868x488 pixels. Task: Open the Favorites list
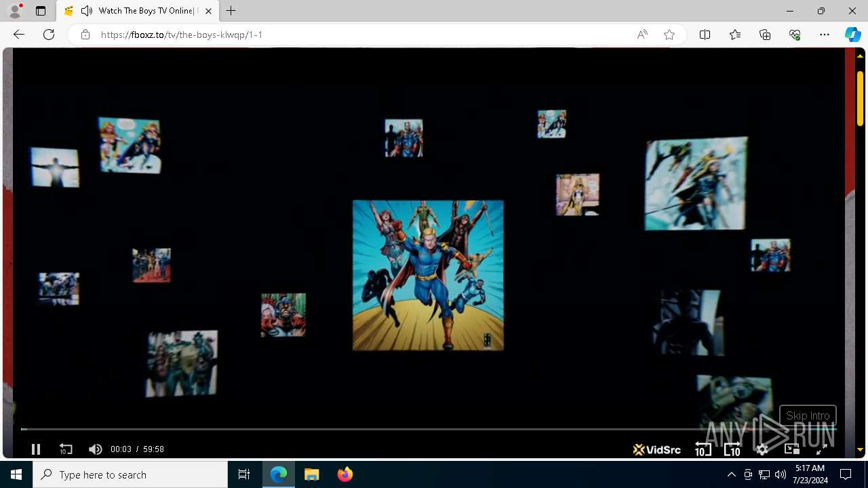click(x=735, y=35)
